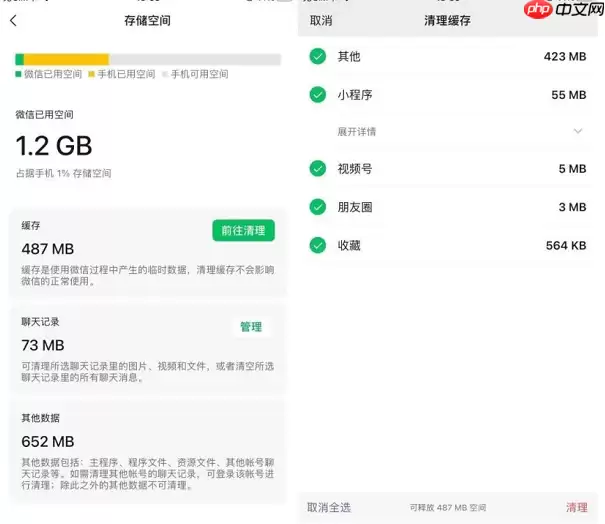This screenshot has width=605, height=524.
Task: Click the 73 MB chat records size
Action: [x=43, y=345]
